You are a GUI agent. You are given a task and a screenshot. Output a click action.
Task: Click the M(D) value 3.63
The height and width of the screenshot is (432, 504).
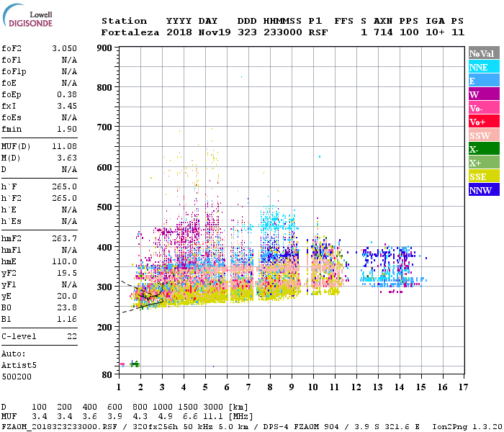(67, 158)
